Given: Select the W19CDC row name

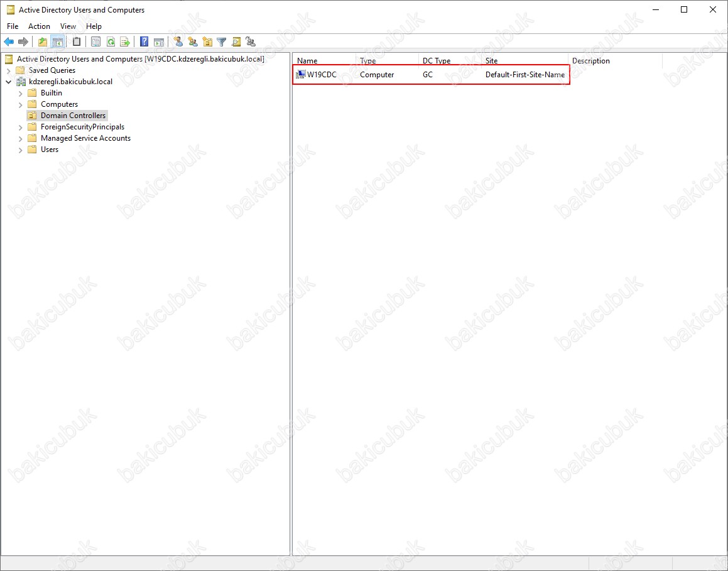Looking at the screenshot, I should pyautogui.click(x=322, y=74).
